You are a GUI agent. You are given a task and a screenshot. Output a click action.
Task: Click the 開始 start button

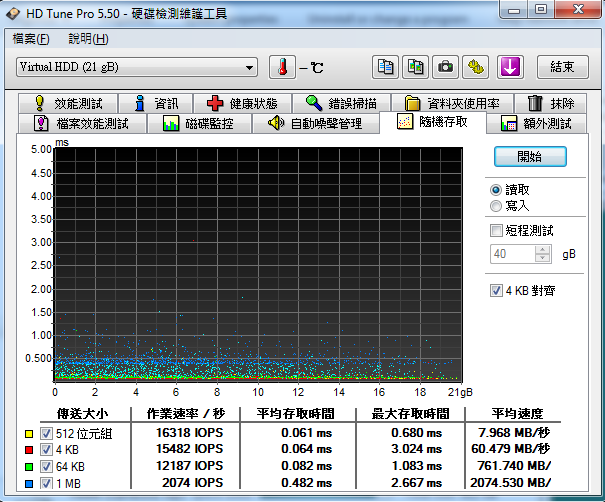point(530,157)
